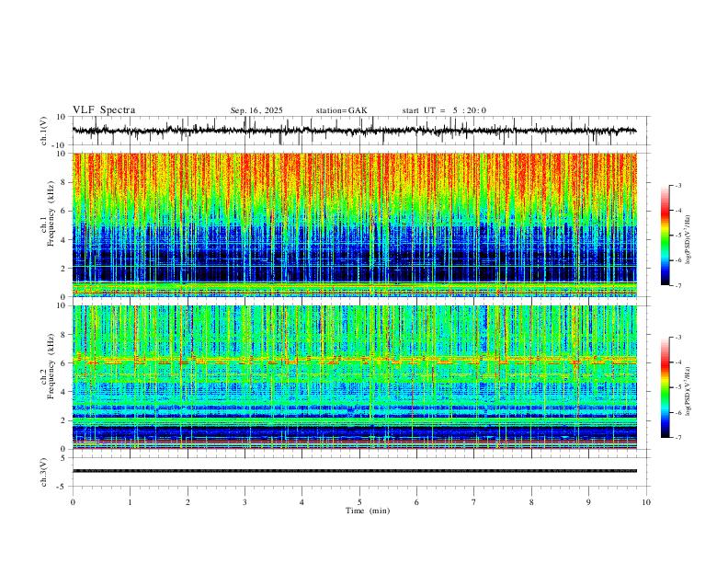Click the "5" tick on ch.3(V) axis

[x=64, y=458]
